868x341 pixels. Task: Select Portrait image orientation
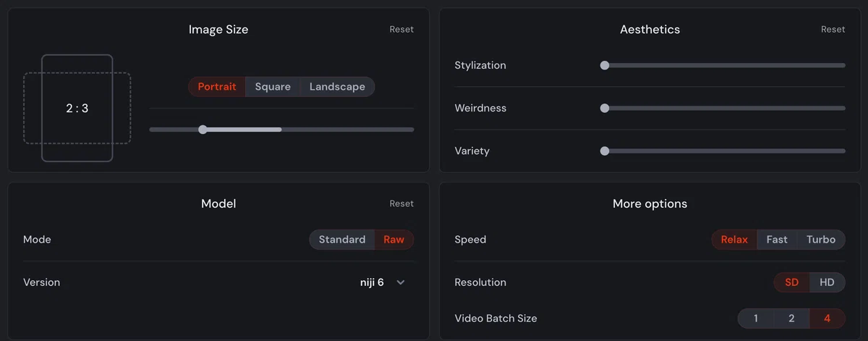pyautogui.click(x=217, y=87)
